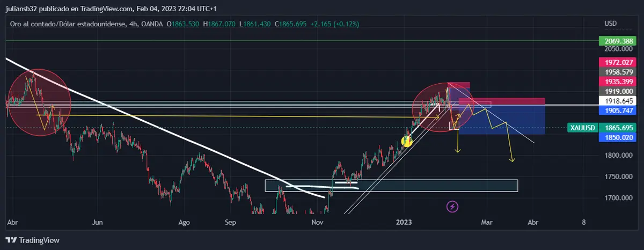Click the yellow circle marker on the uptrend

407,141
